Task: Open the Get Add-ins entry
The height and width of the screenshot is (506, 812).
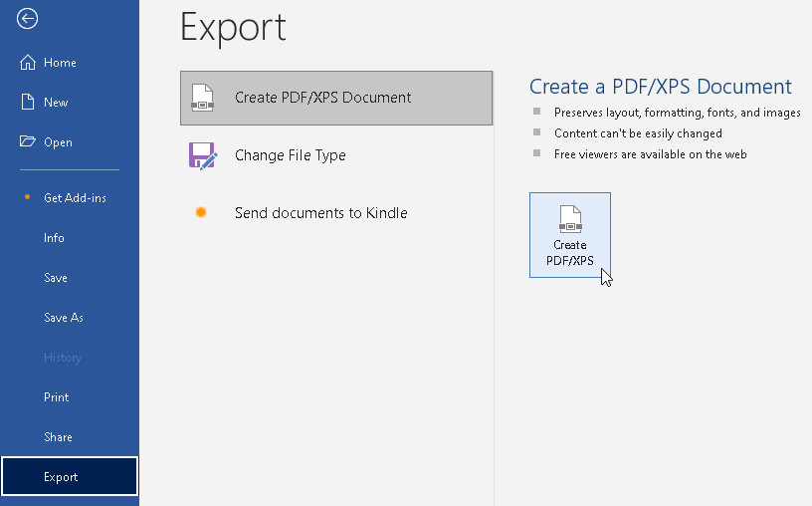Action: (75, 198)
